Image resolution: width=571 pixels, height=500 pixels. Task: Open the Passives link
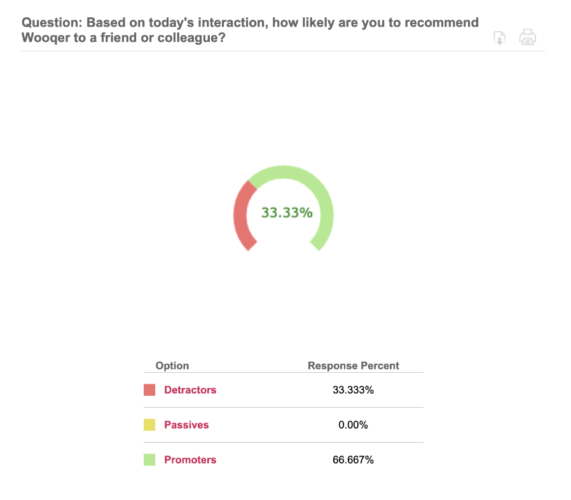[186, 425]
